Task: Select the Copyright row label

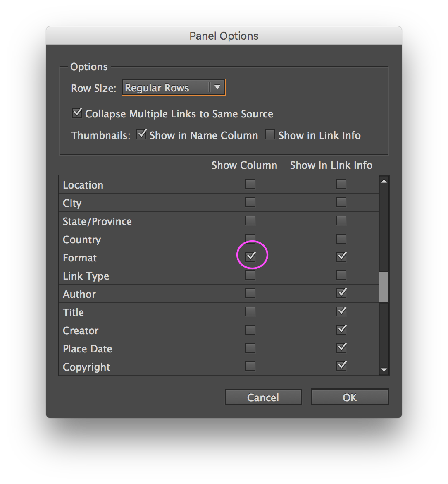Action: coord(86,367)
